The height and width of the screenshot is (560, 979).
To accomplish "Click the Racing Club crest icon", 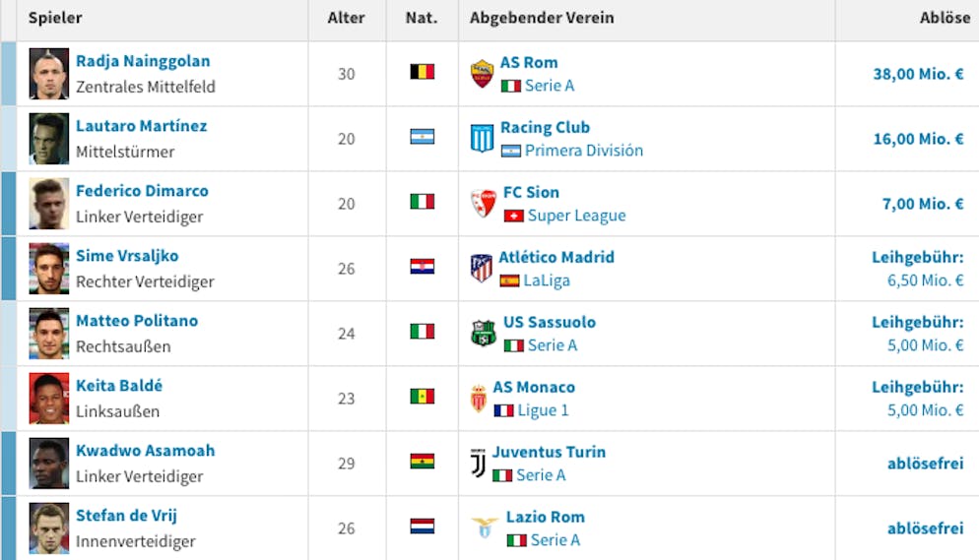I will (482, 139).
